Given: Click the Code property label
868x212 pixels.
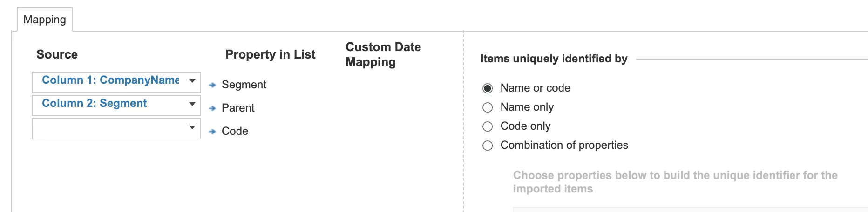Looking at the screenshot, I should coord(235,131).
